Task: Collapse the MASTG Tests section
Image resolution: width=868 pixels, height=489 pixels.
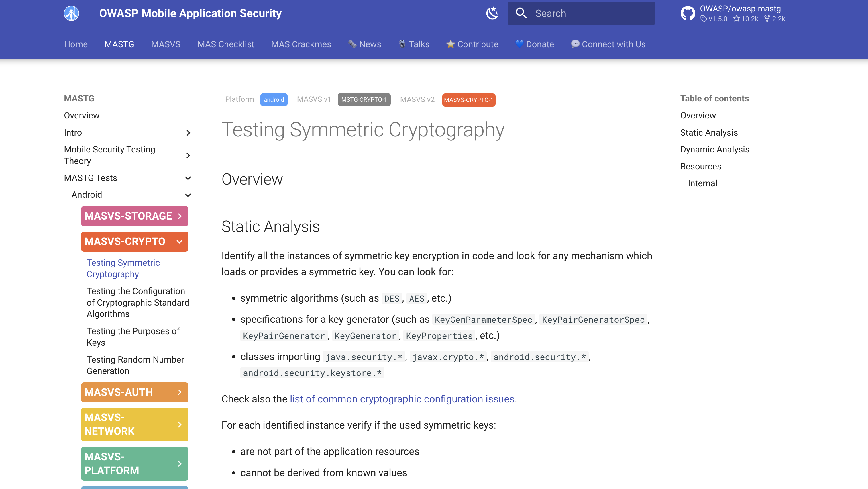Action: [188, 178]
